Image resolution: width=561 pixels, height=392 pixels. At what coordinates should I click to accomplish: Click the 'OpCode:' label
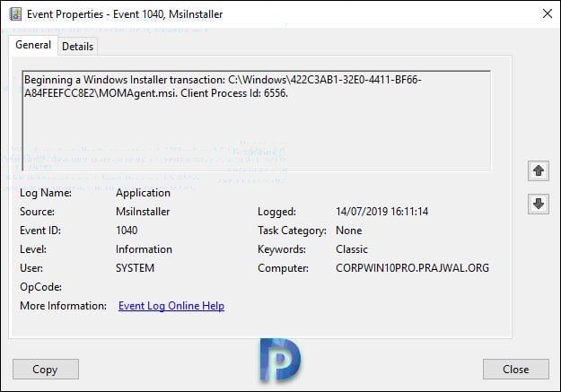point(40,287)
